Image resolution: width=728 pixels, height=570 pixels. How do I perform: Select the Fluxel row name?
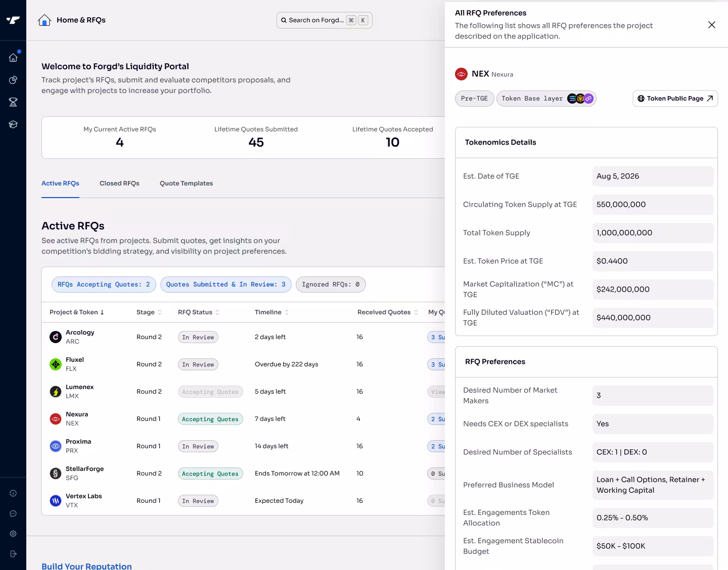tap(75, 360)
